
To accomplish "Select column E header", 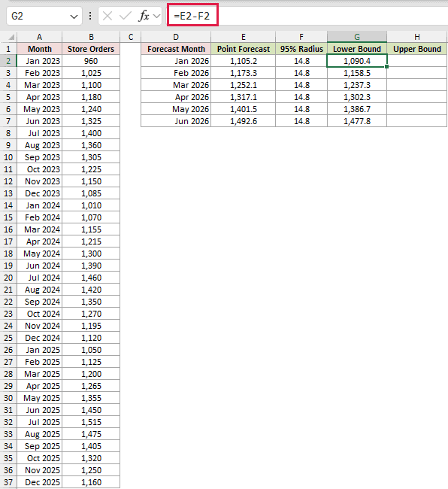I will (x=244, y=37).
